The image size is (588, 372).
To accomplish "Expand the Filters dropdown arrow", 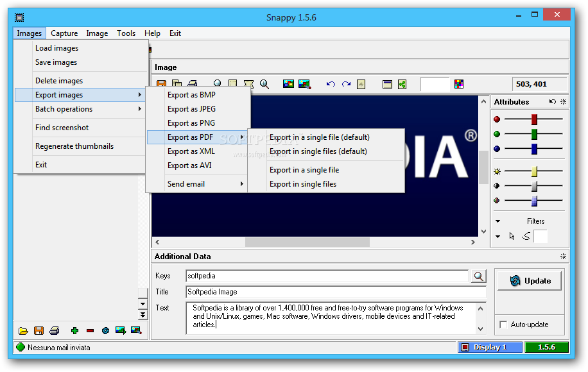I will point(497,221).
